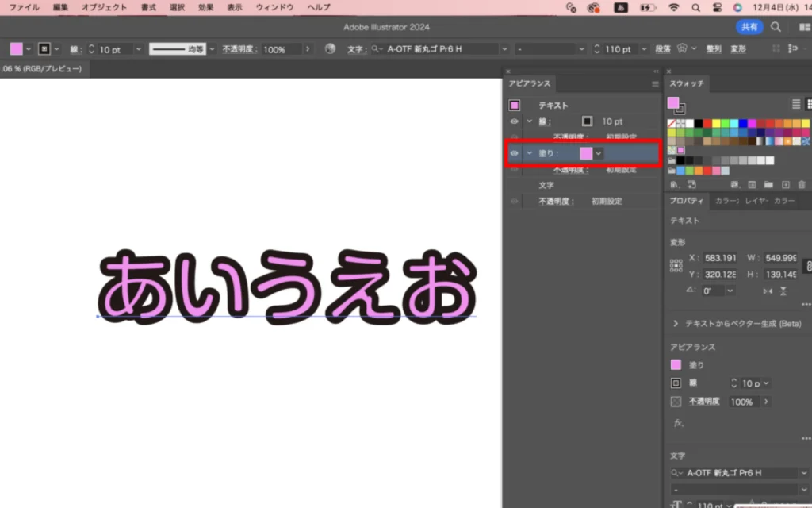Toggle visibility of the fill (塗り) row
The height and width of the screenshot is (508, 812).
(x=514, y=153)
